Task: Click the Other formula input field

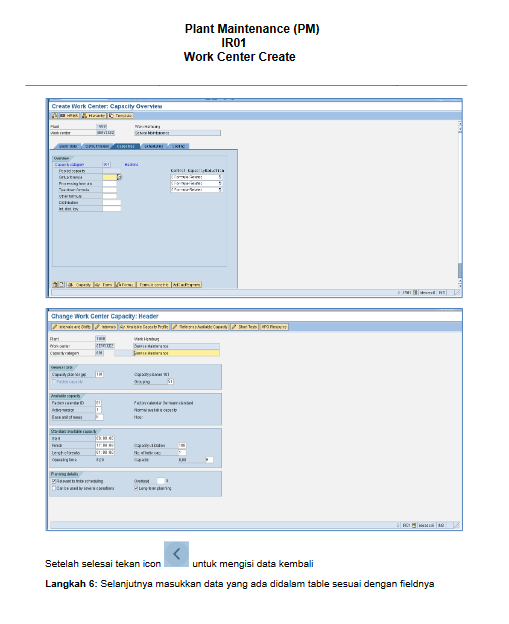Action: (109, 196)
